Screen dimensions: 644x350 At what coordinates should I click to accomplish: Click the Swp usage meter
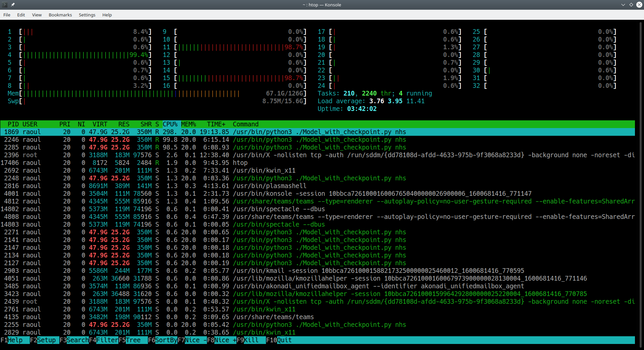pos(157,101)
